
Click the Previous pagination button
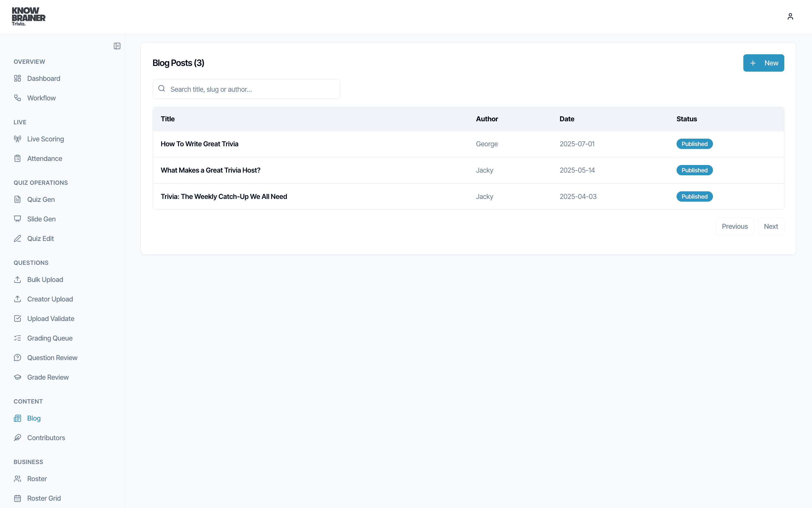734,226
